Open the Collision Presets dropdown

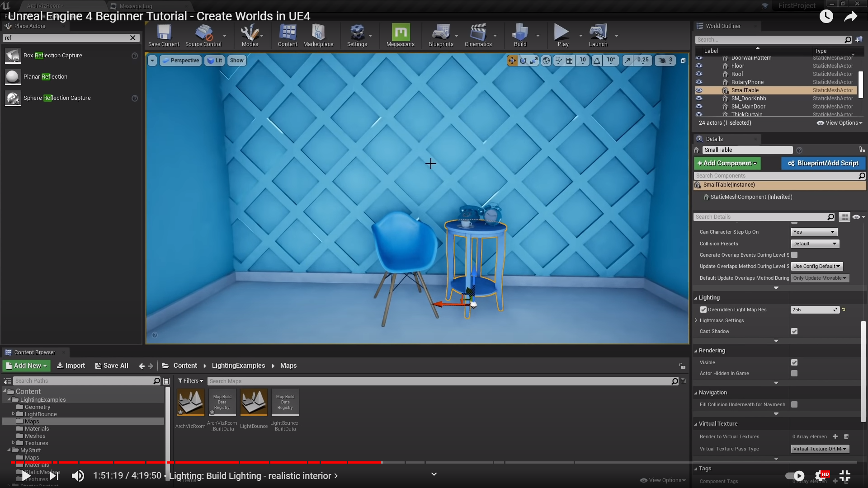click(815, 244)
